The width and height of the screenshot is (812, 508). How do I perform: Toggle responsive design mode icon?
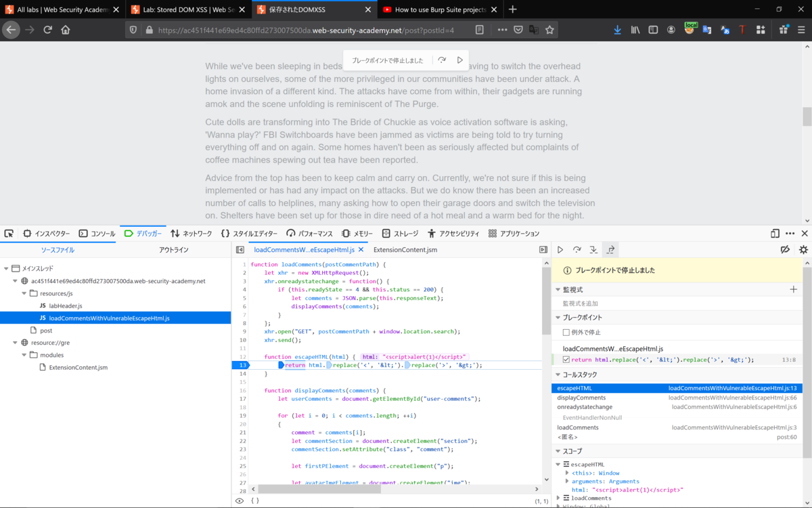tap(775, 234)
